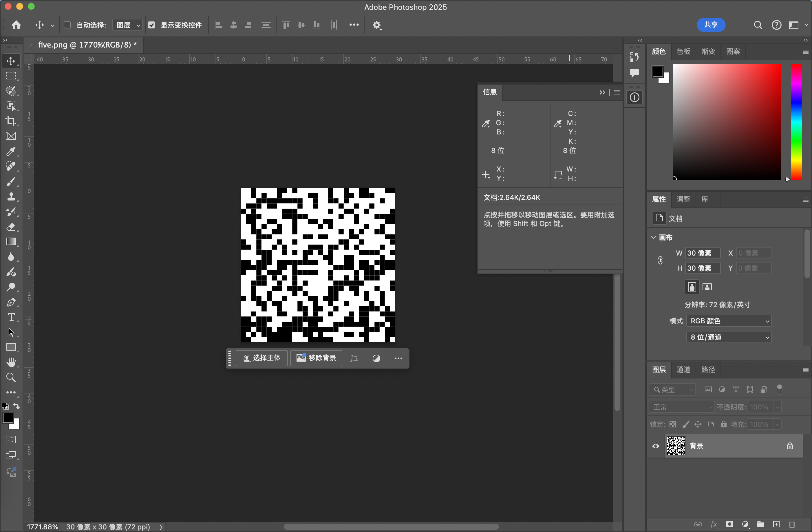This screenshot has height=532, width=812.
Task: Select the Move tool in toolbar
Action: pyautogui.click(x=11, y=61)
